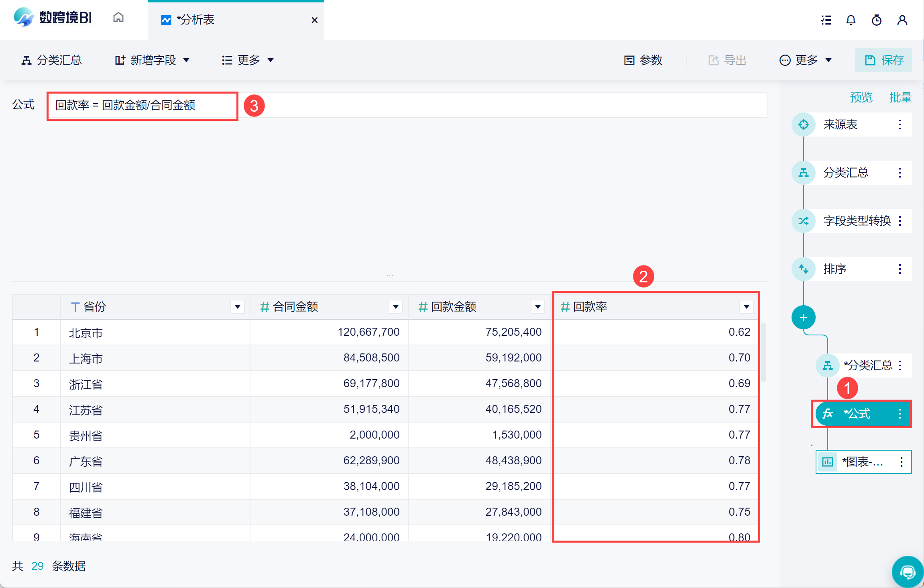This screenshot has height=588, width=924.
Task: Select the 来源表 step node
Action: 840,125
